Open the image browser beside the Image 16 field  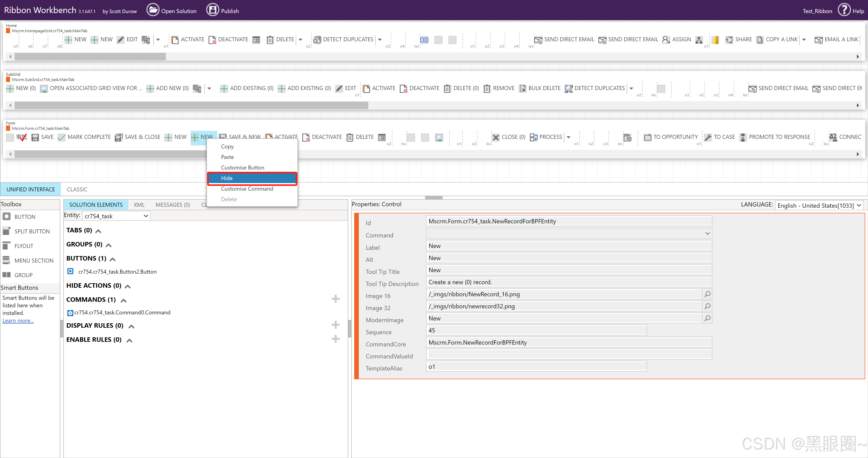pos(708,294)
